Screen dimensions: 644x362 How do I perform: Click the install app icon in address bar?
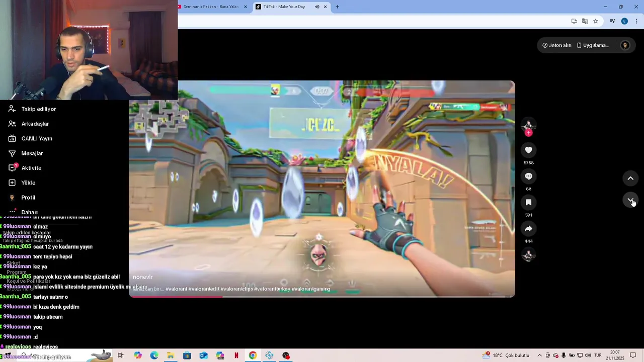click(x=574, y=21)
